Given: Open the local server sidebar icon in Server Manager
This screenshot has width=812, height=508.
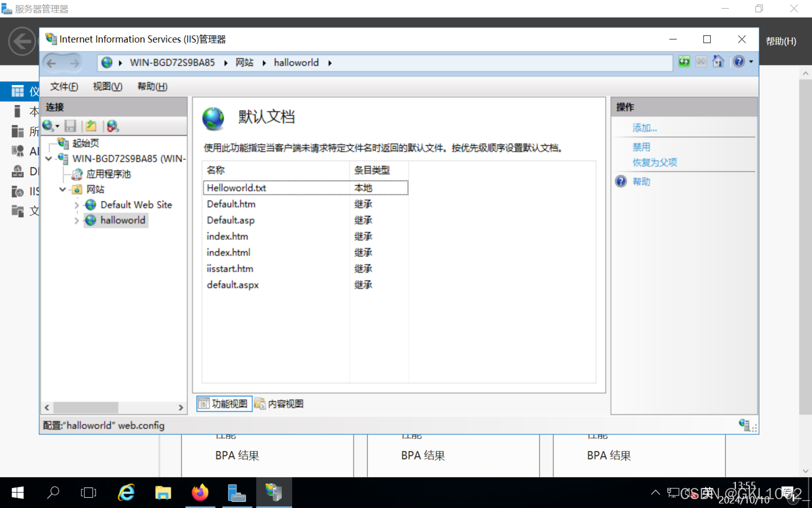Looking at the screenshot, I should (x=18, y=111).
